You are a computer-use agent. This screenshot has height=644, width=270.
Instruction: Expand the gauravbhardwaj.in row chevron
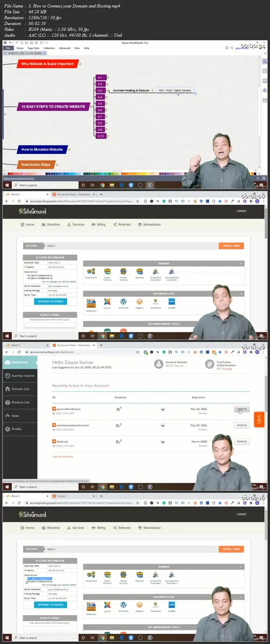tap(163, 409)
